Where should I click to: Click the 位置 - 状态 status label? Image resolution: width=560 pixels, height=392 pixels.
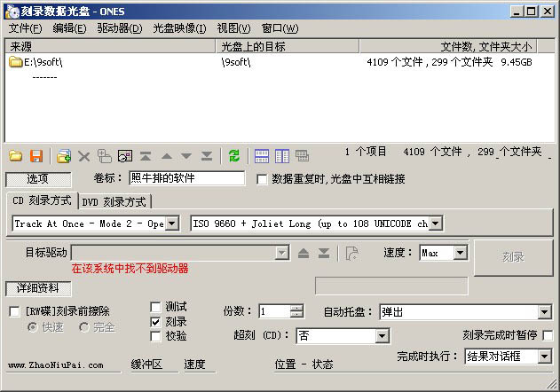[304, 365]
